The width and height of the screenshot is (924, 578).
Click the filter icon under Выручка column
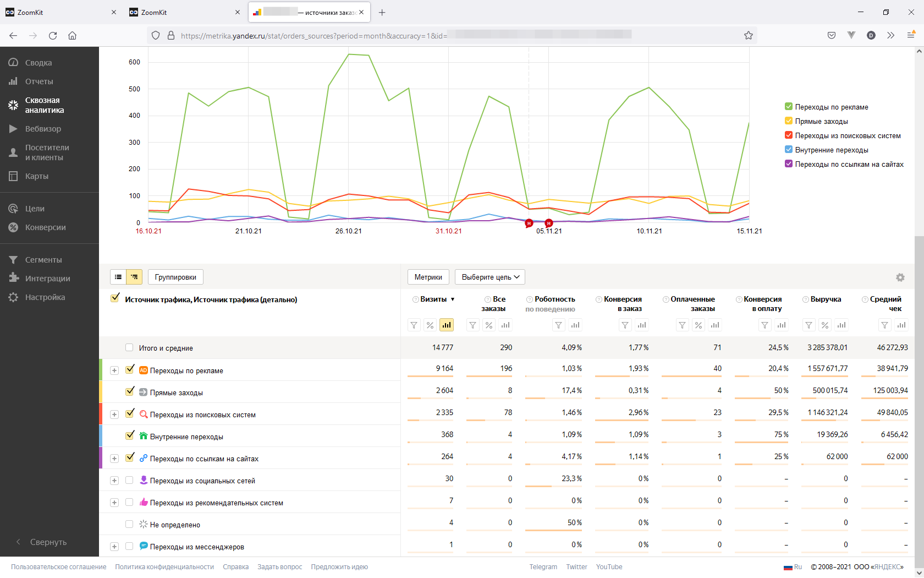click(x=809, y=325)
